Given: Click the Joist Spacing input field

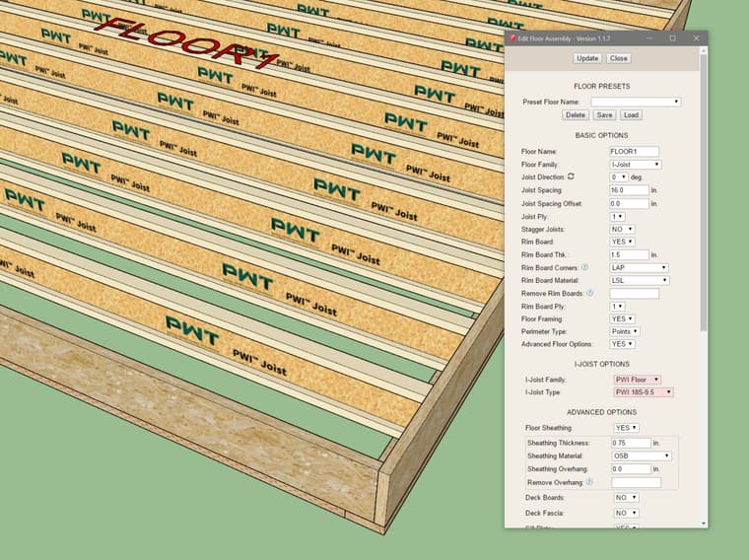Looking at the screenshot, I should 629,190.
